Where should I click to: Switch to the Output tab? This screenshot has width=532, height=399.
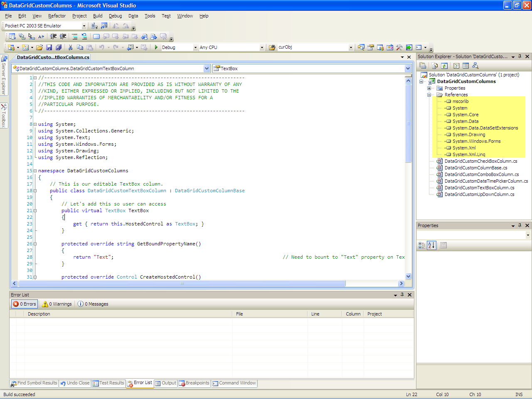coord(166,383)
